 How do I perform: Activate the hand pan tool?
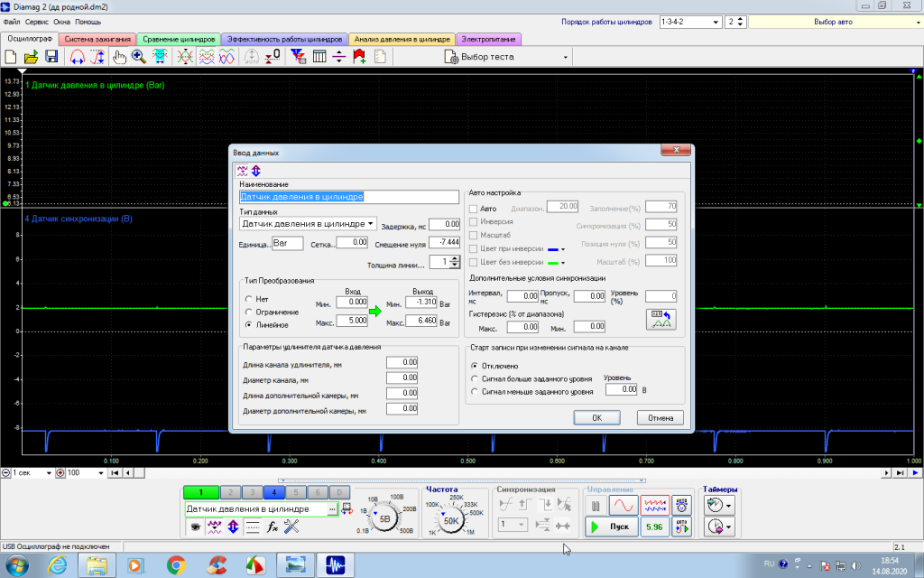(x=119, y=57)
